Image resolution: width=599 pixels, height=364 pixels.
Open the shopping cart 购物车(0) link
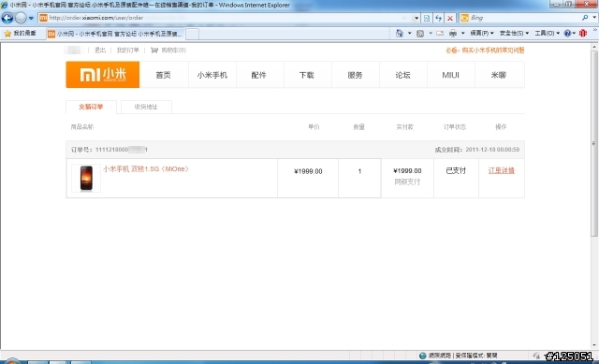coord(168,50)
